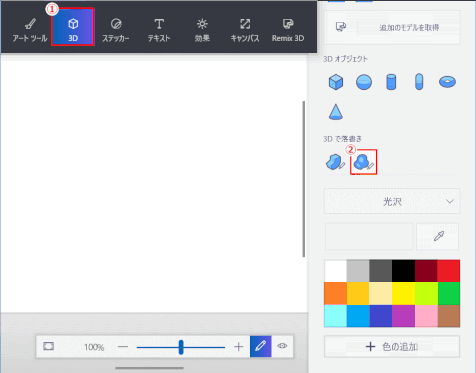476x373 pixels.
Task: Choose the dark gray color swatch
Action: point(381,271)
